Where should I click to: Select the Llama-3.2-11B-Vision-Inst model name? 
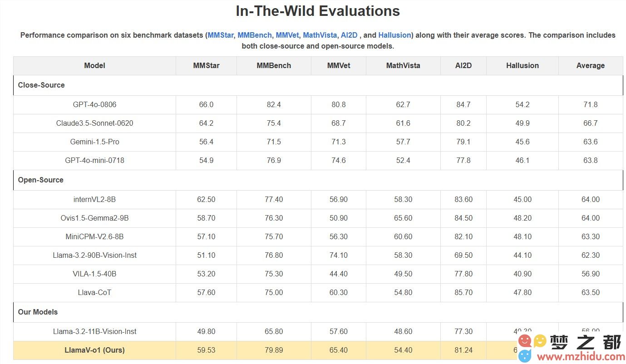94,331
